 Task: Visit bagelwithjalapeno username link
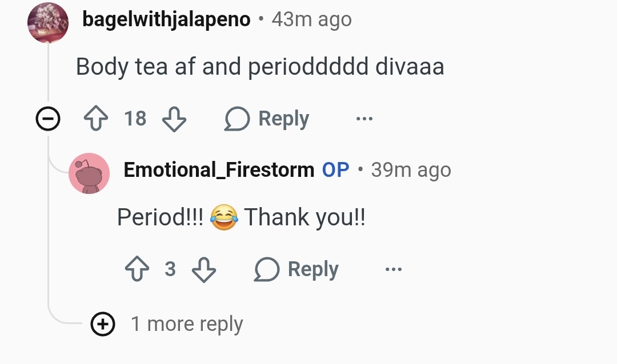coord(166,19)
